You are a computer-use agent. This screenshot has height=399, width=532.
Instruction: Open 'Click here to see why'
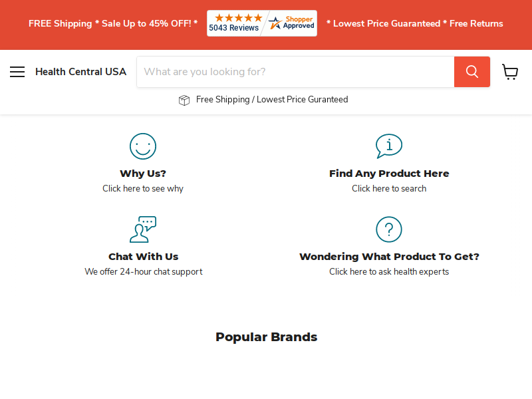pos(143,189)
